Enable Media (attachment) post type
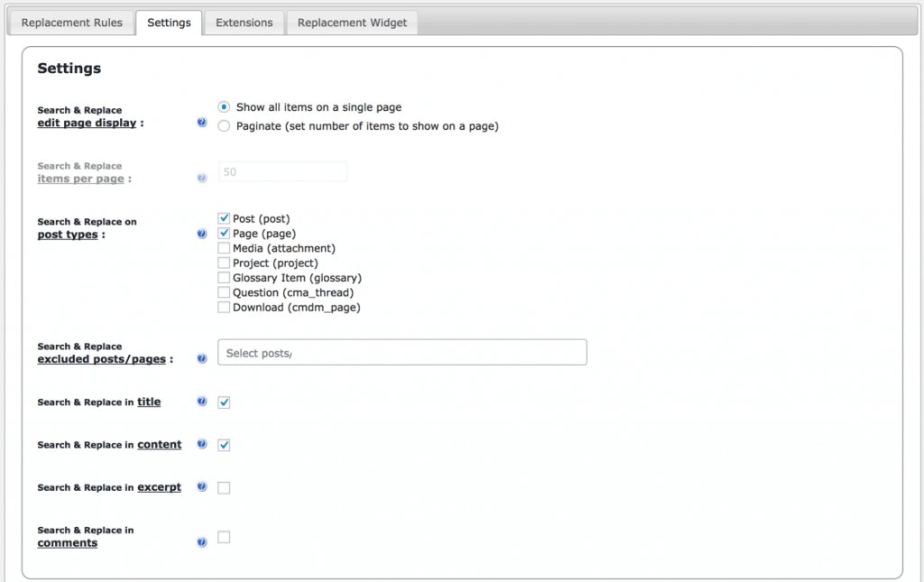The image size is (924, 582). point(224,248)
